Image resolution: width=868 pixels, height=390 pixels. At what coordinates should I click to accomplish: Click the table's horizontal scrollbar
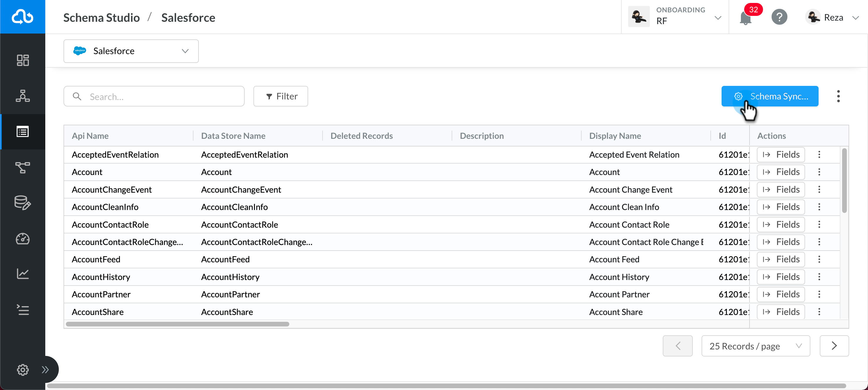pyautogui.click(x=178, y=324)
